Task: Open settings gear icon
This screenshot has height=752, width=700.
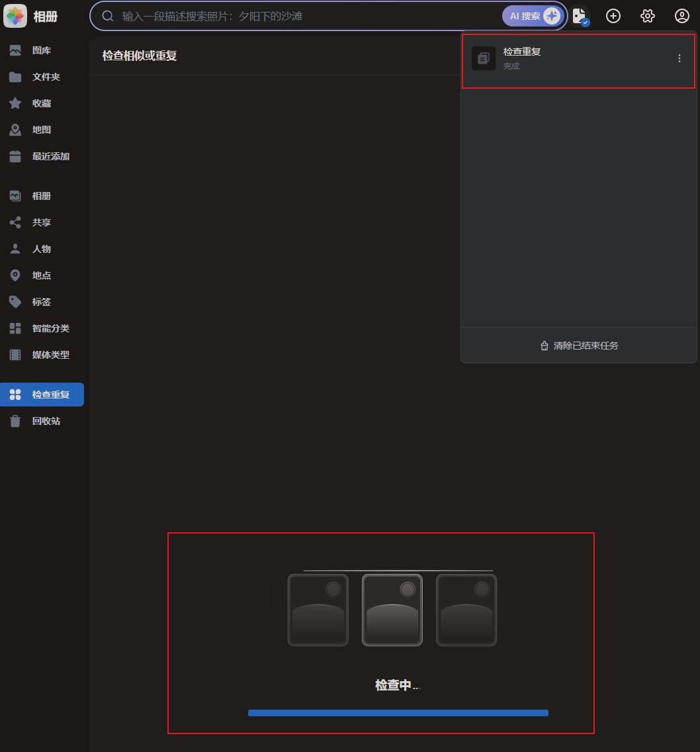Action: (x=648, y=16)
